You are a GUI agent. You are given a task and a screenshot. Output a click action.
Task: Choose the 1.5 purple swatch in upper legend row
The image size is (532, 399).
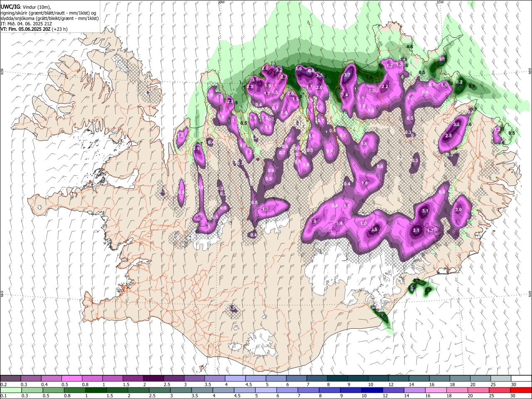133,378
